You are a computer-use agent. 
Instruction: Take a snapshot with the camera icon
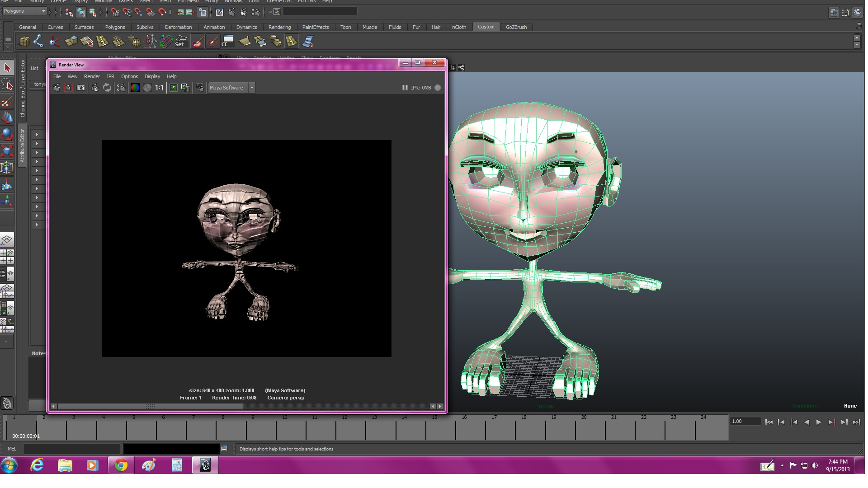pos(81,88)
